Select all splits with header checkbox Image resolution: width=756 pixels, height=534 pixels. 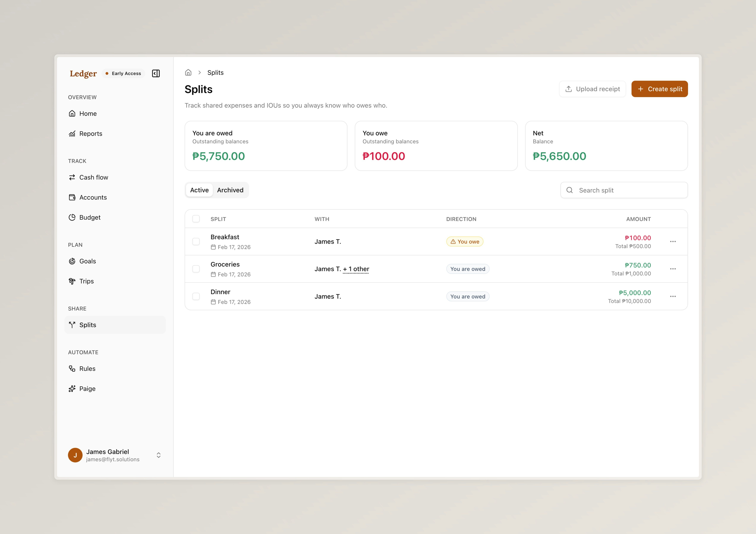tap(196, 218)
